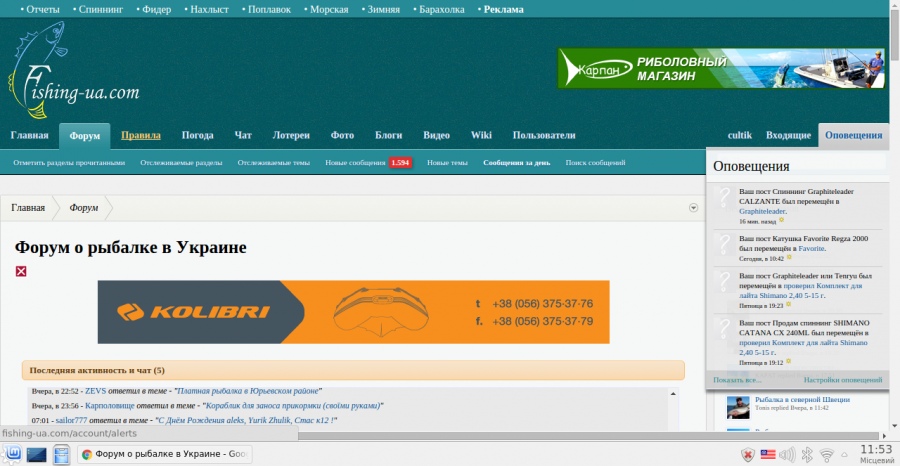Open the Погода navigation tab
The height and width of the screenshot is (466, 900).
[197, 136]
